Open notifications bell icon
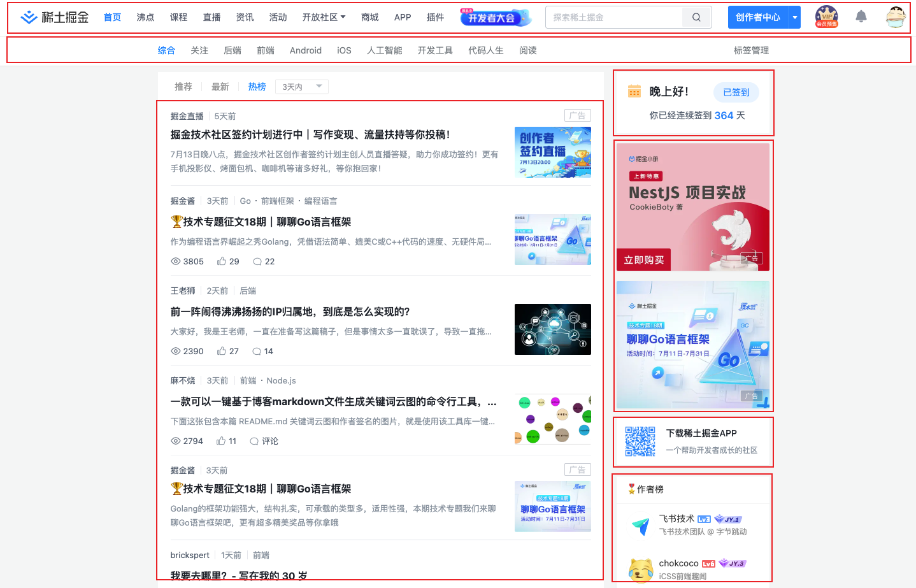 coord(861,17)
